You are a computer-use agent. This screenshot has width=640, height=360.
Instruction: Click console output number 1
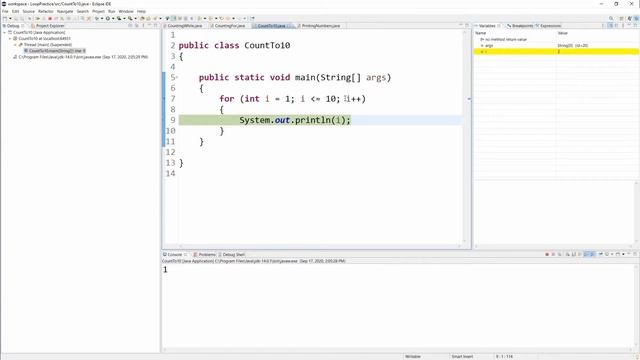click(x=165, y=269)
